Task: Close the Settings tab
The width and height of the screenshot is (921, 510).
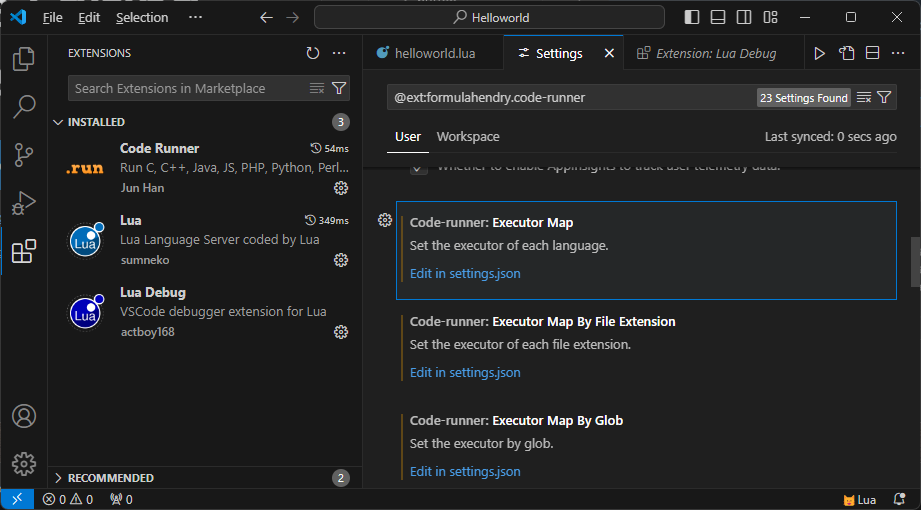Action: [x=609, y=53]
